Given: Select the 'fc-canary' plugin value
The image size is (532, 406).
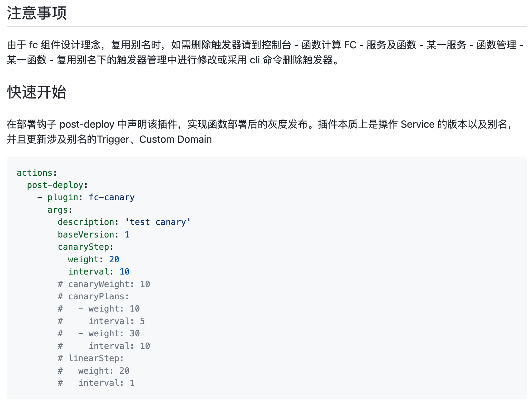Looking at the screenshot, I should click(x=112, y=197).
